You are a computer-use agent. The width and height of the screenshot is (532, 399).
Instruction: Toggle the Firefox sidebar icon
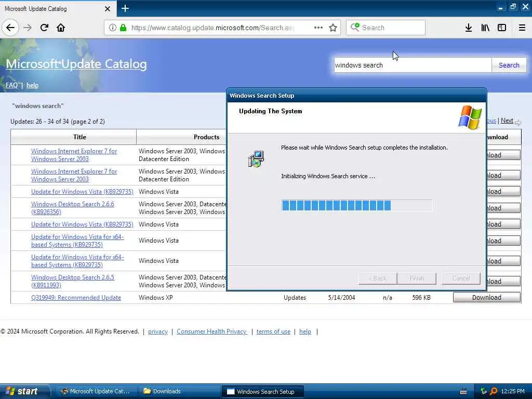502,28
